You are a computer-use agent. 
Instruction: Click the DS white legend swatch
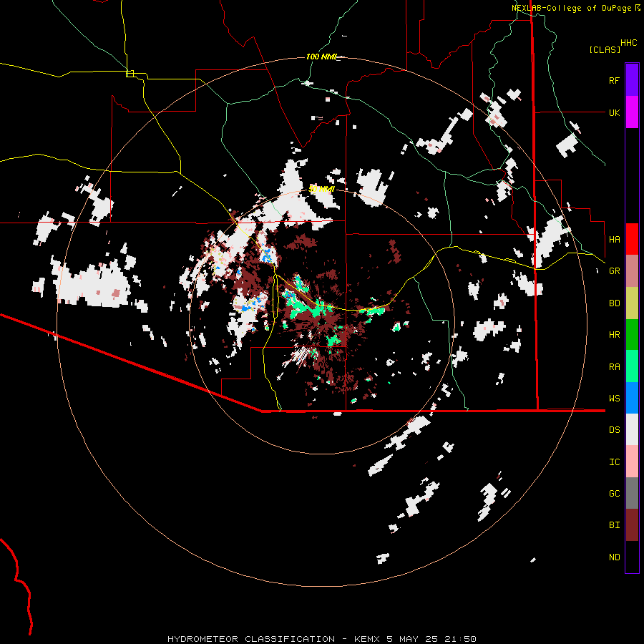(x=632, y=429)
